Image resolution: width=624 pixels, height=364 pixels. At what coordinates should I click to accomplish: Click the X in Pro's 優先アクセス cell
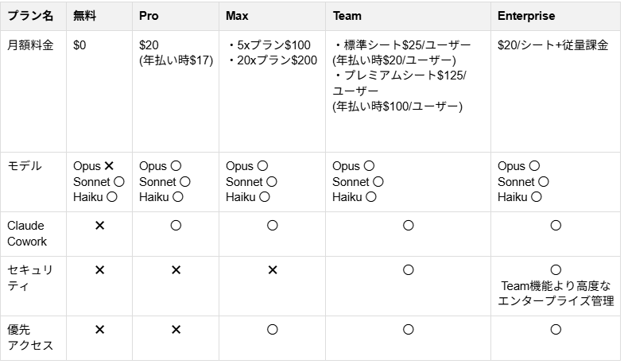(x=176, y=329)
